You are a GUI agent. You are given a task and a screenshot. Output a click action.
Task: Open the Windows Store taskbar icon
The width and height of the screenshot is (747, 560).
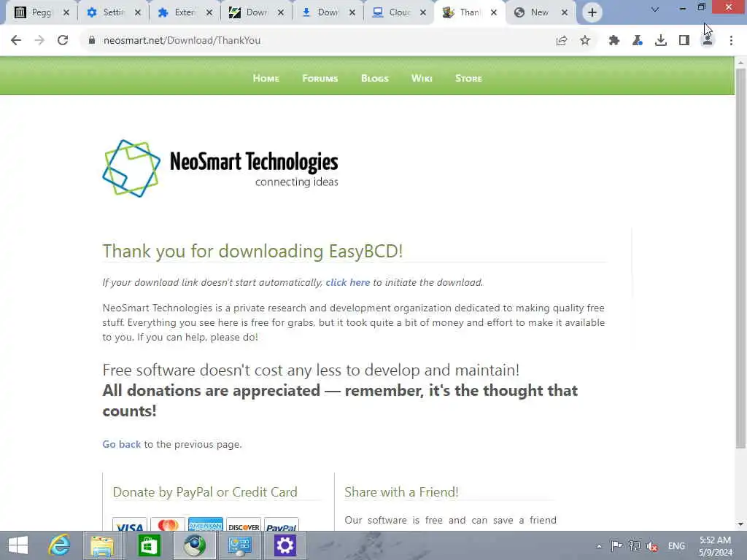149,545
